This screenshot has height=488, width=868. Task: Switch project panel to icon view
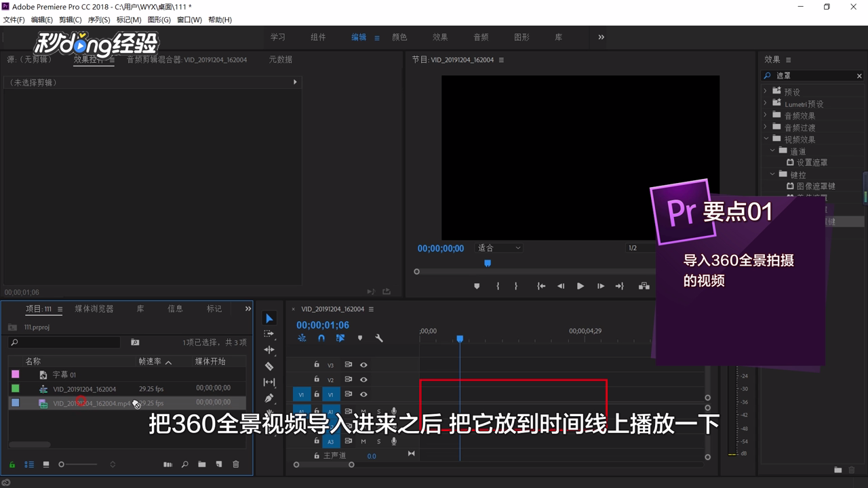46,464
